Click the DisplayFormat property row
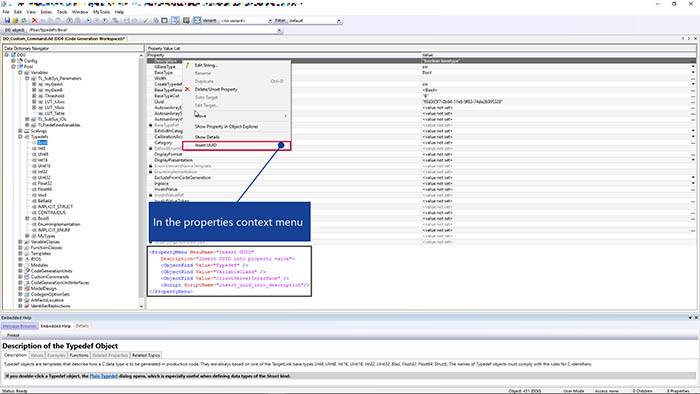The image size is (700, 394). pyautogui.click(x=421, y=154)
